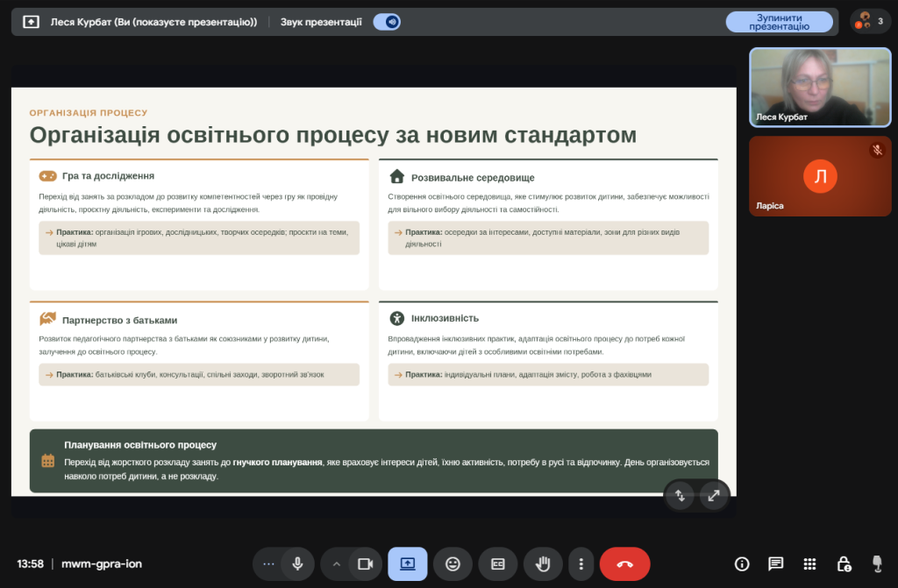Raise your hand
Viewport: 898px width, 588px height.
coord(544,563)
